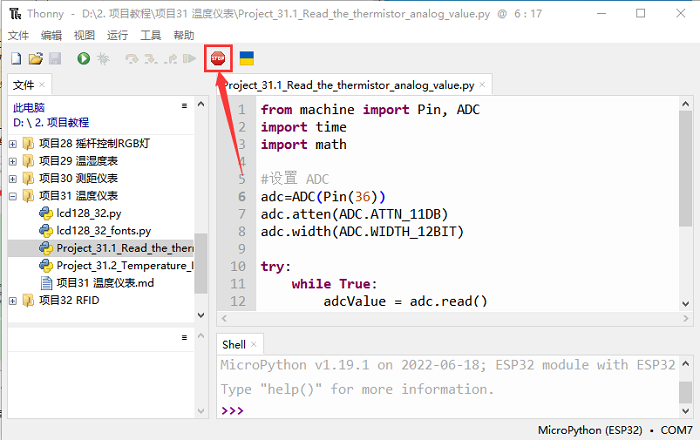Open the 工具 menu
The image size is (700, 440).
coord(150,35)
